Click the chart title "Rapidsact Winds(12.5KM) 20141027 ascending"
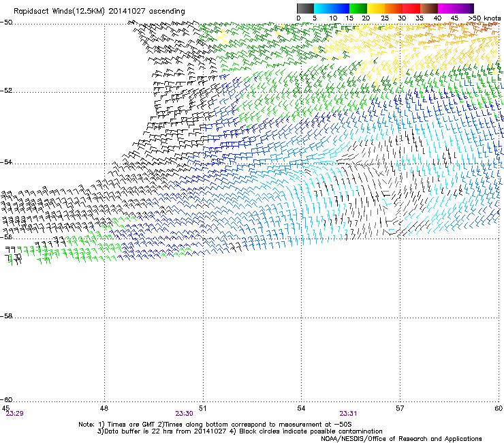 (99, 12)
